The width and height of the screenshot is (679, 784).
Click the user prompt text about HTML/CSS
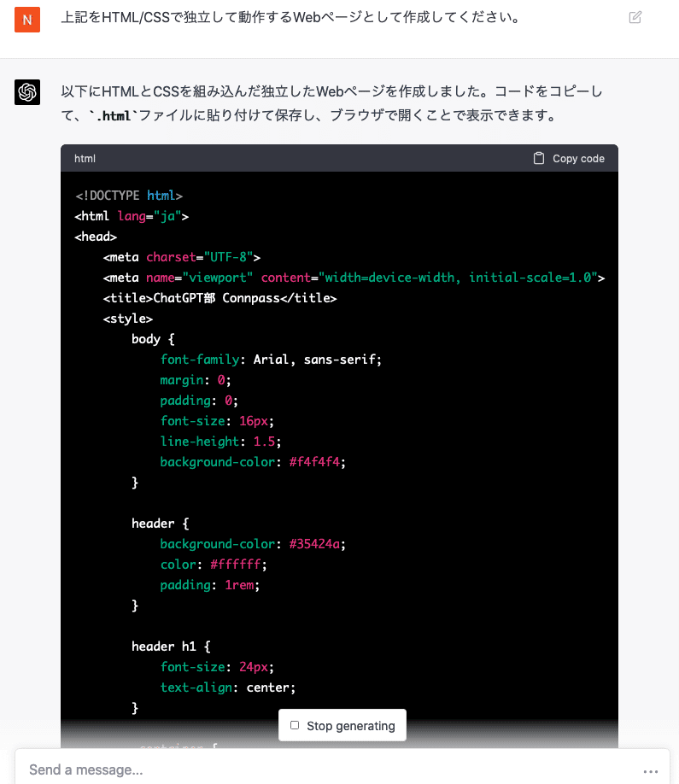pyautogui.click(x=290, y=17)
